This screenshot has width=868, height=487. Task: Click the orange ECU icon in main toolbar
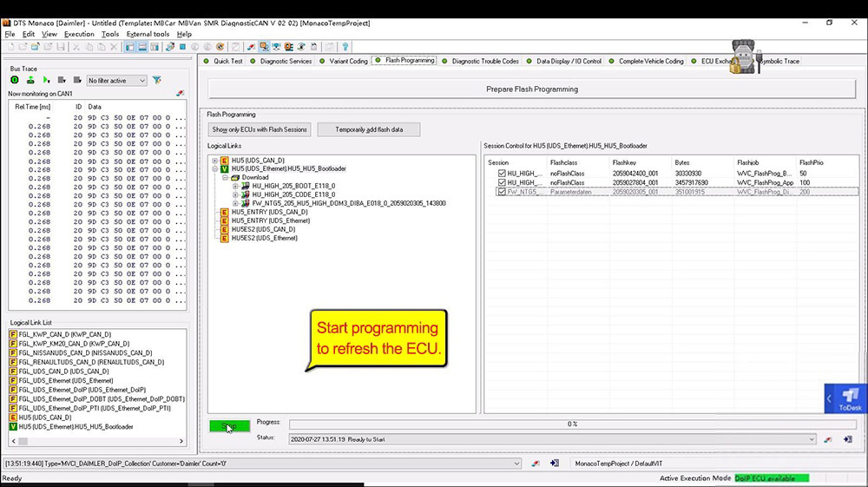point(289,47)
